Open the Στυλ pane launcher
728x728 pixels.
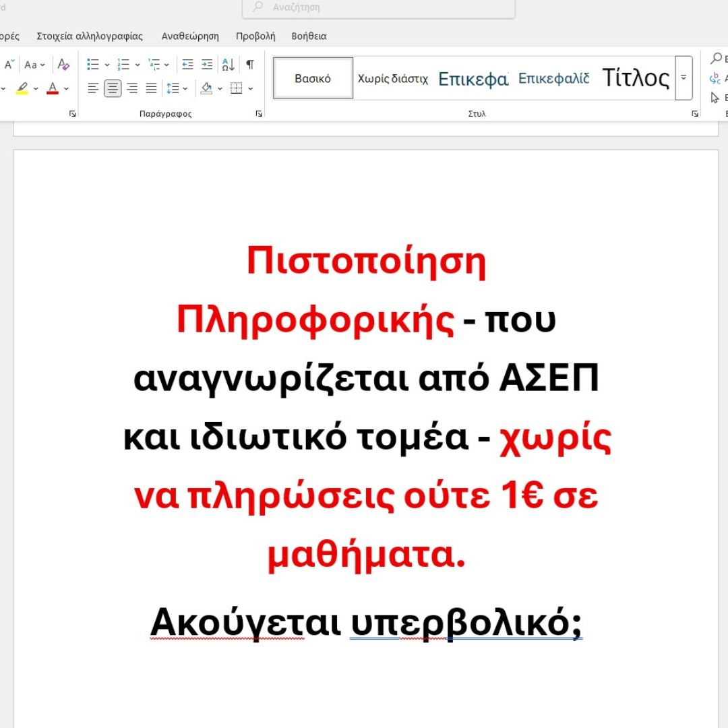[x=695, y=114]
